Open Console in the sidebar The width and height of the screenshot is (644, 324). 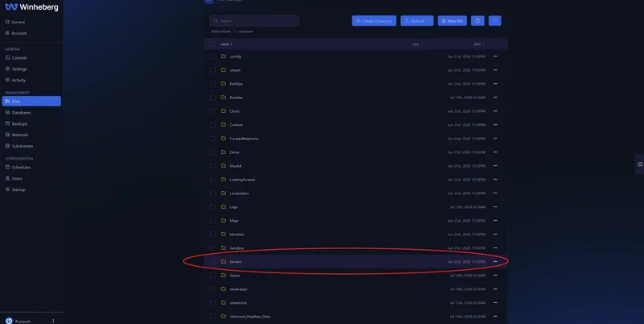[19, 58]
